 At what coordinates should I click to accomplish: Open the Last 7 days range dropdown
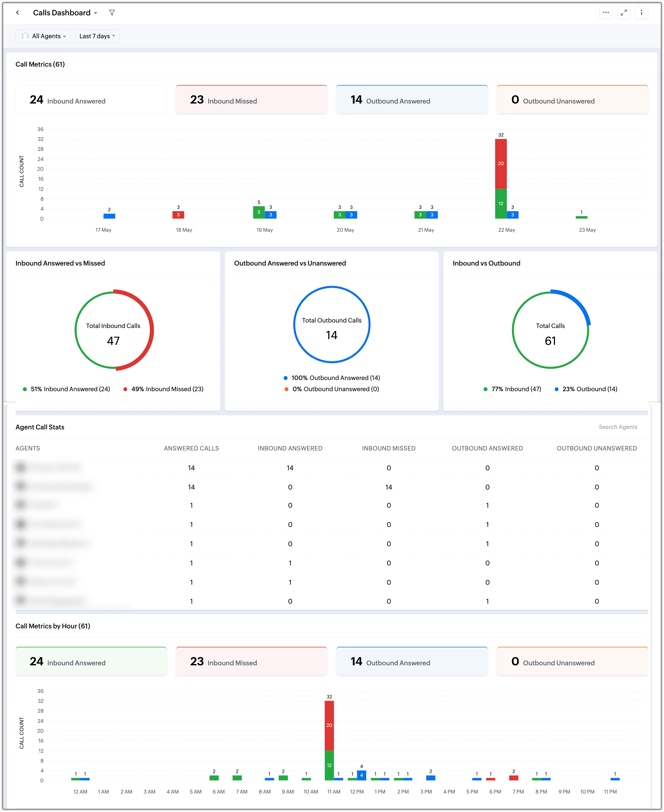click(97, 36)
